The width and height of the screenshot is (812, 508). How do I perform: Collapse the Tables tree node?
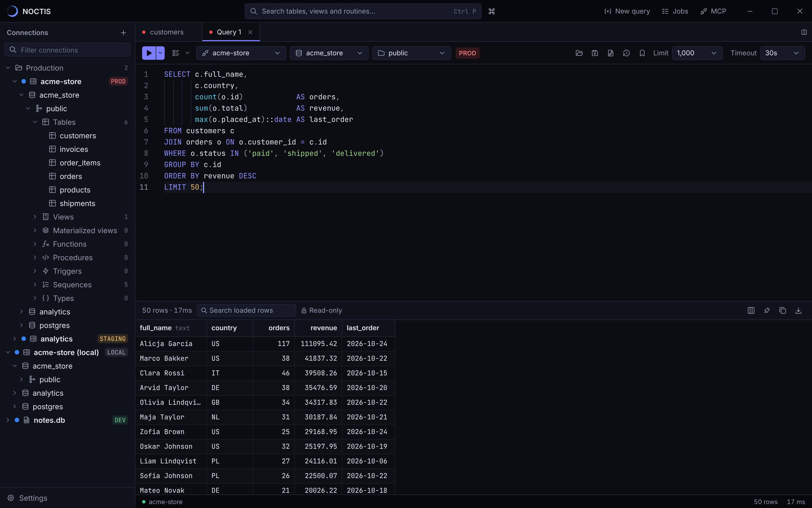coord(35,122)
